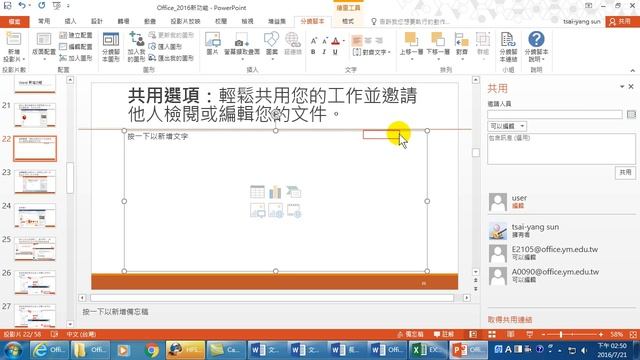The image size is (640, 360).
Task: Open Chrome from the taskbar
Action: (151, 350)
